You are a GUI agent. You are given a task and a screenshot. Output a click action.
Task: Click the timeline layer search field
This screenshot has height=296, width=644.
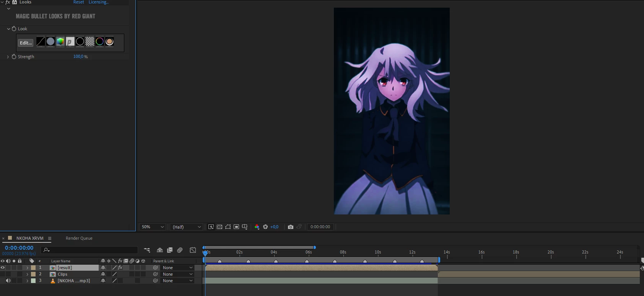90,250
